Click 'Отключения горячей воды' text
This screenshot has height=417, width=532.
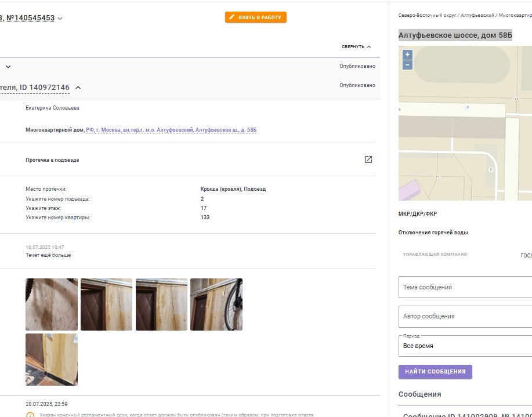[x=433, y=233]
